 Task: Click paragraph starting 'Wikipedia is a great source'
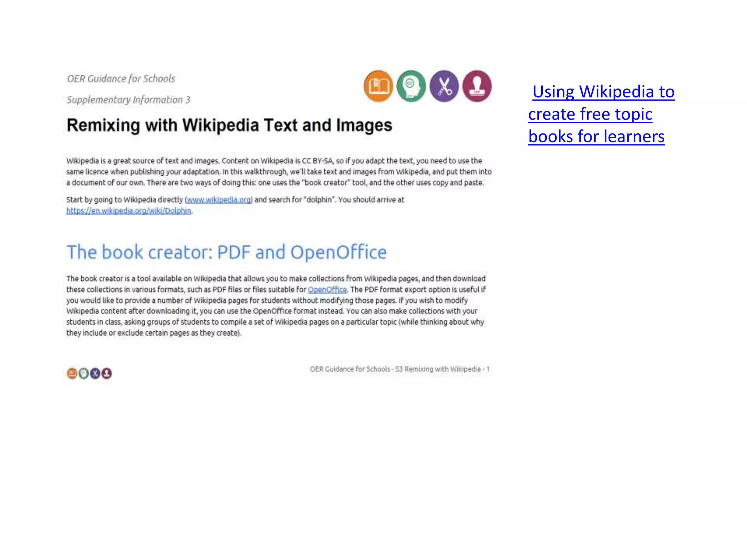point(279,172)
